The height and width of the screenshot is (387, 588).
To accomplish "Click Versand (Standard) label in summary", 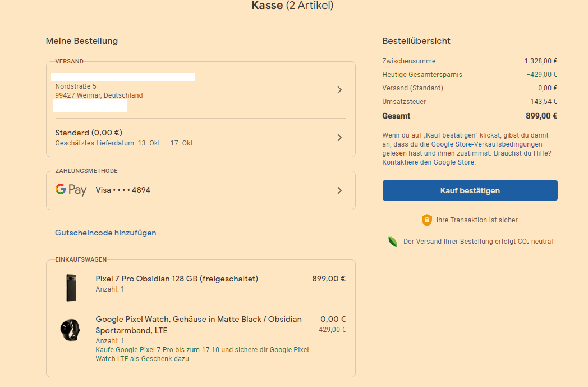I will pyautogui.click(x=412, y=88).
